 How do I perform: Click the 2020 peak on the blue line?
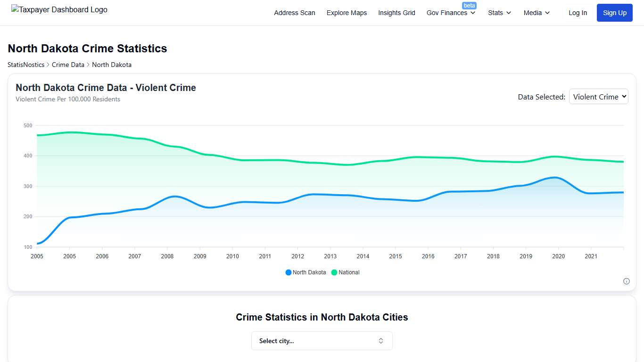click(x=554, y=178)
